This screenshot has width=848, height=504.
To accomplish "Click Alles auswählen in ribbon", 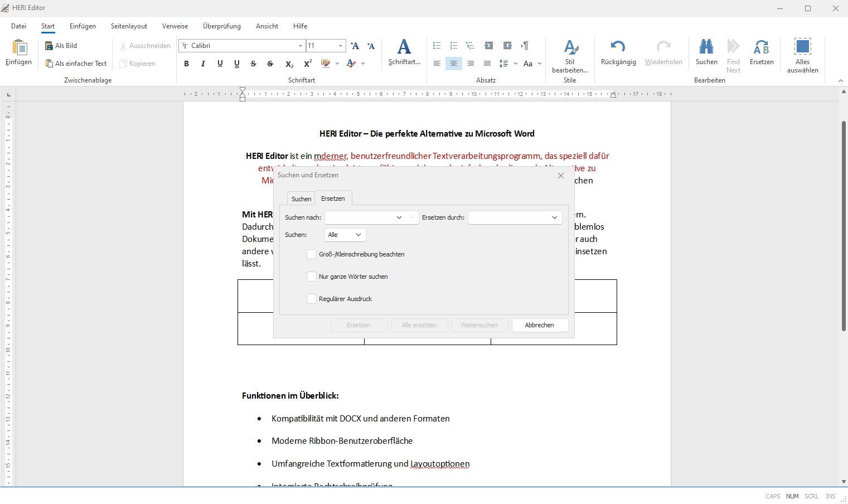I will pos(803,56).
